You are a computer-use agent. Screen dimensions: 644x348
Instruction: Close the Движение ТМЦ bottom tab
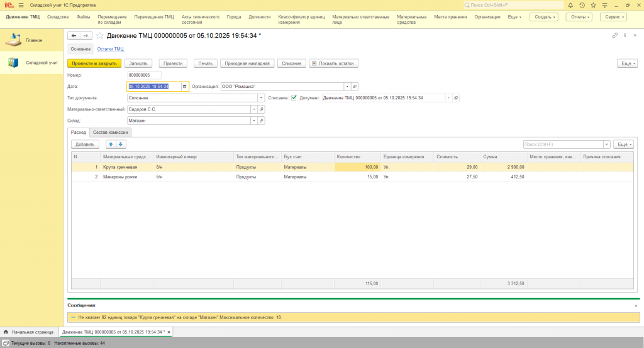[169, 332]
